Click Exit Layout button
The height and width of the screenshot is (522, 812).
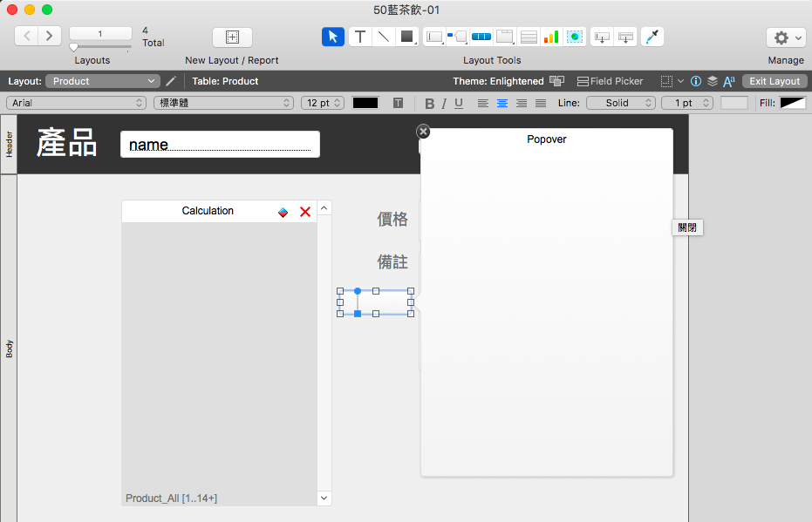[774, 81]
